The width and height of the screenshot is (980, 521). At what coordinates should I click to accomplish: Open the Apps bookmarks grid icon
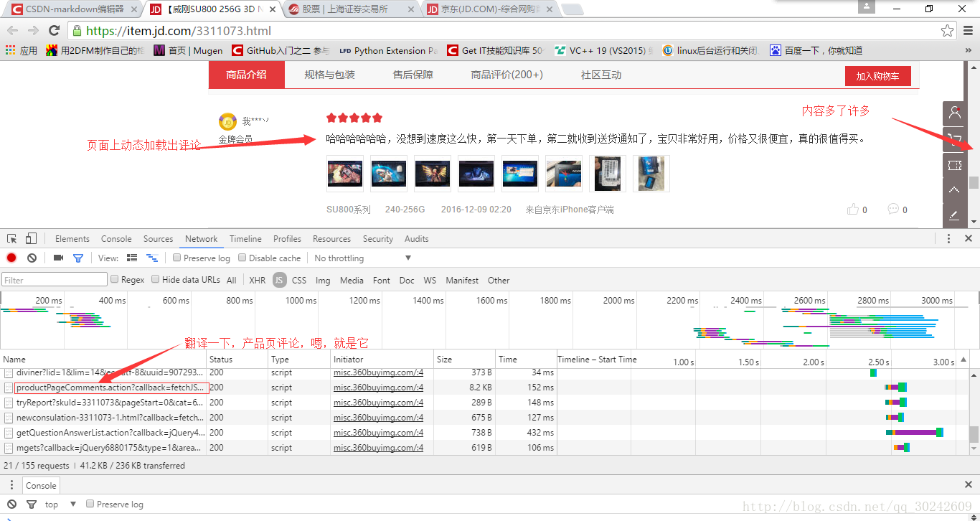coord(10,50)
